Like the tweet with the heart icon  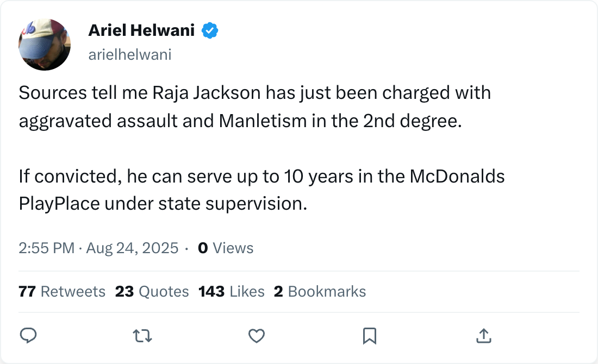256,336
